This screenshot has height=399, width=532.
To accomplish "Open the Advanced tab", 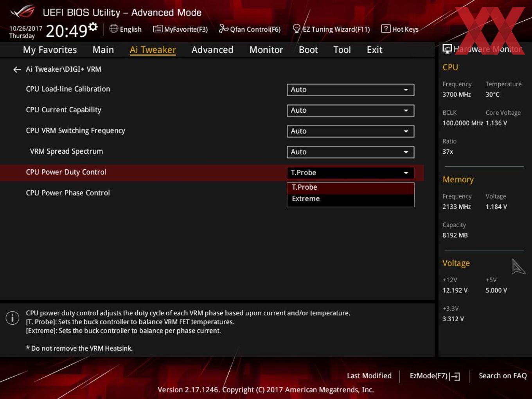I will tap(212, 50).
